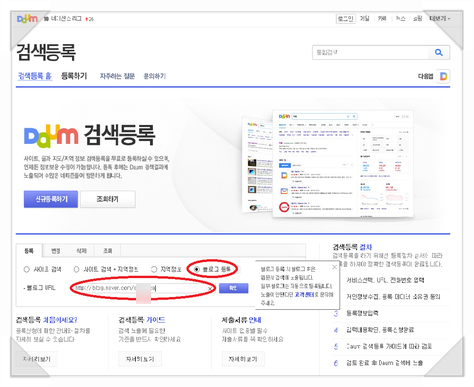This screenshot has height=387, width=474.
Task: Switch to the 삭제 tab
Action: click(82, 251)
